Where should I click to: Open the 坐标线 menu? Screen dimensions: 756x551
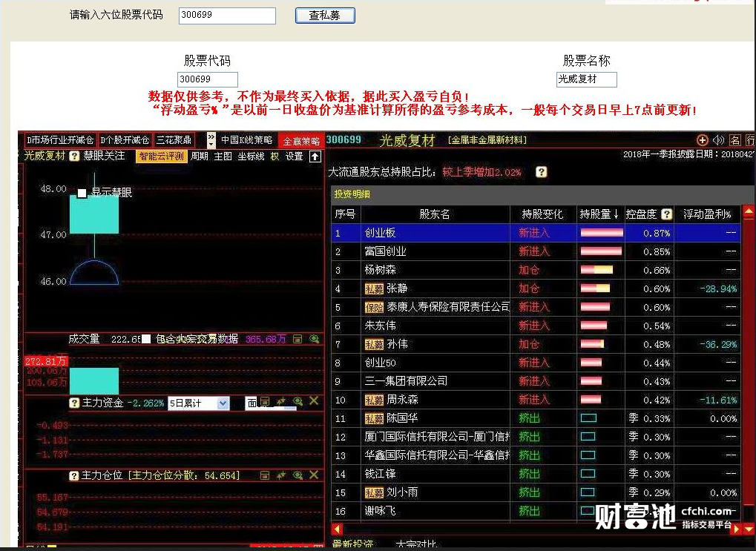(251, 156)
